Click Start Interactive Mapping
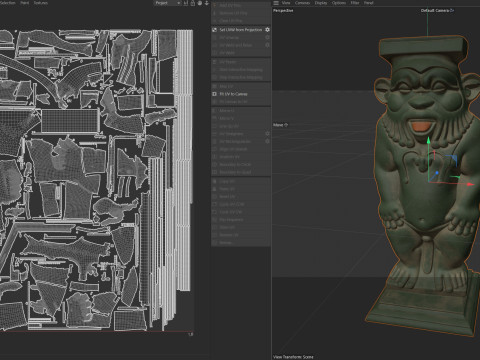The width and height of the screenshot is (480, 360). click(241, 70)
